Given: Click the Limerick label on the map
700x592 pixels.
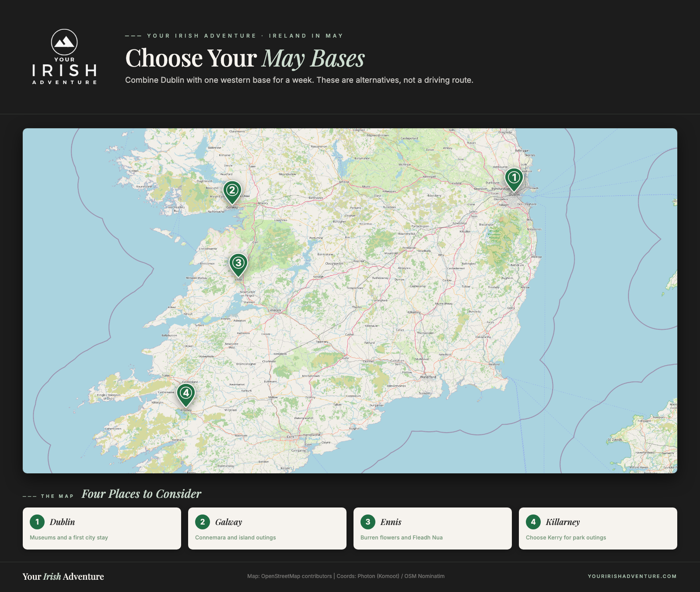Looking at the screenshot, I should (275, 310).
